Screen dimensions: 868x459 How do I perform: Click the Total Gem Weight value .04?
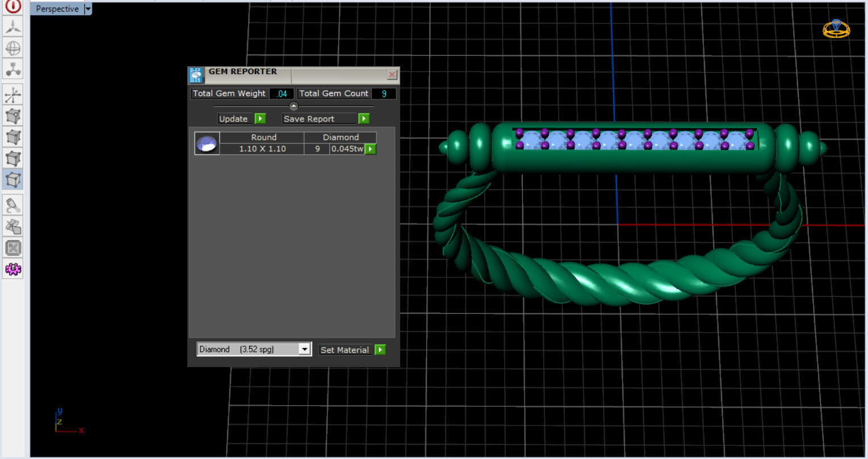[x=282, y=94]
